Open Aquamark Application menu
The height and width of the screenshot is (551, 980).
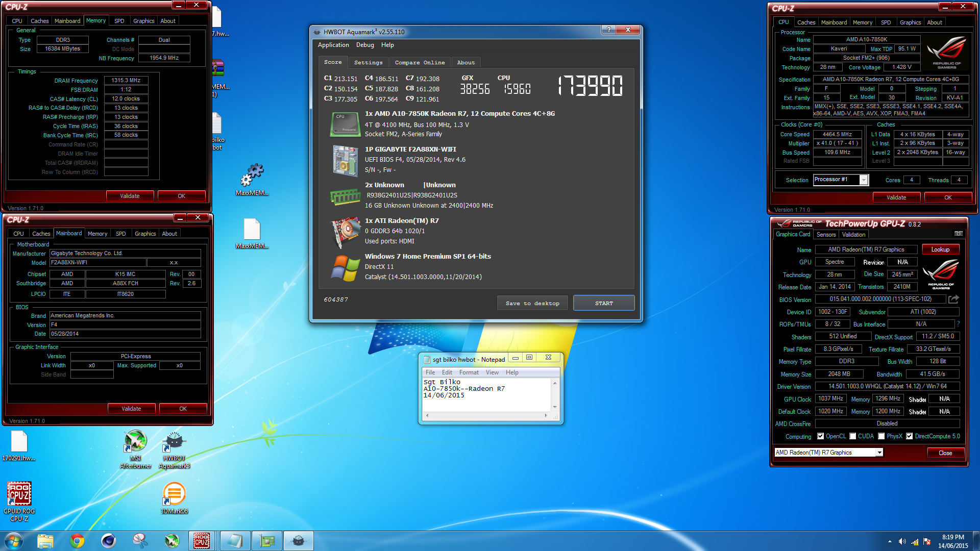point(333,45)
